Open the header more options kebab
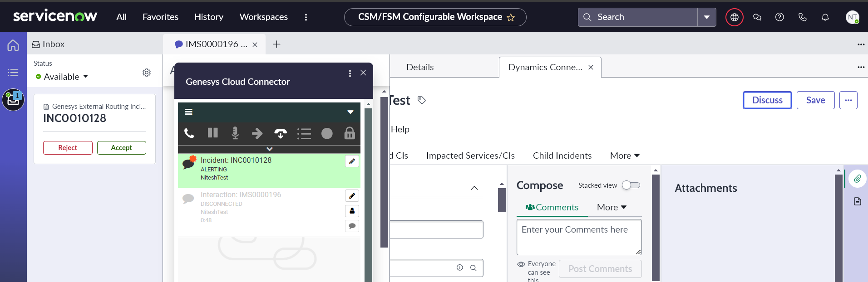This screenshot has width=868, height=282. pyautogui.click(x=306, y=17)
